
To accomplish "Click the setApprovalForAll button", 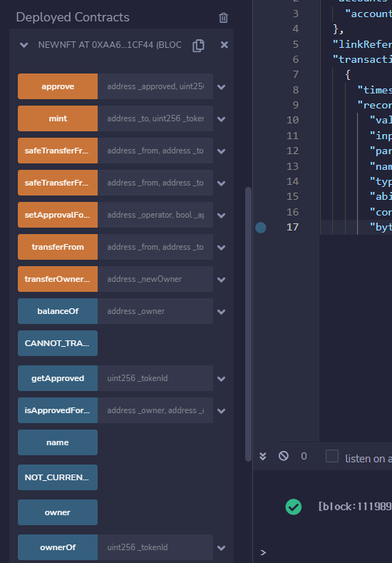I will [58, 215].
